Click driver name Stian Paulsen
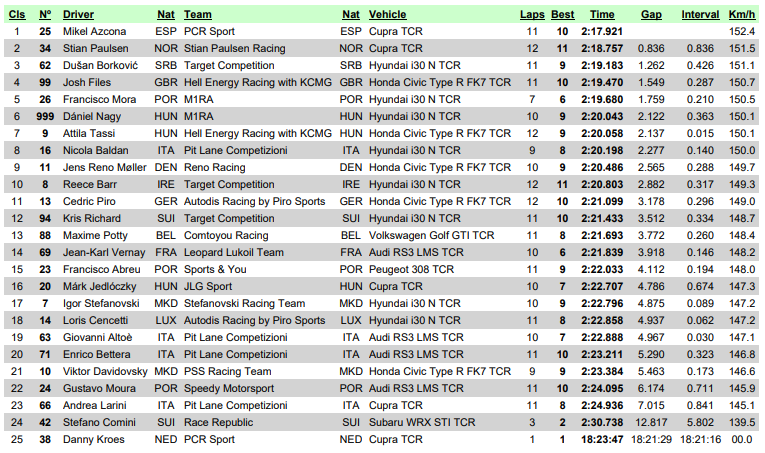 [96, 49]
